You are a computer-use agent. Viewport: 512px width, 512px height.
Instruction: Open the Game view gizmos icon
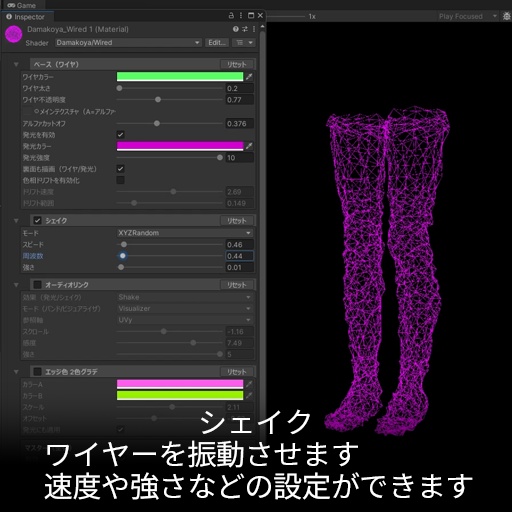507,16
